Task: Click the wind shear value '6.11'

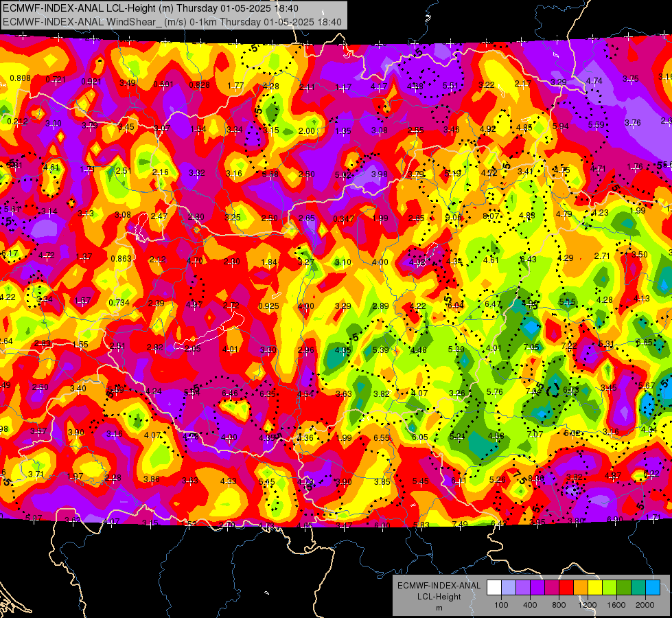Action: coord(459,481)
